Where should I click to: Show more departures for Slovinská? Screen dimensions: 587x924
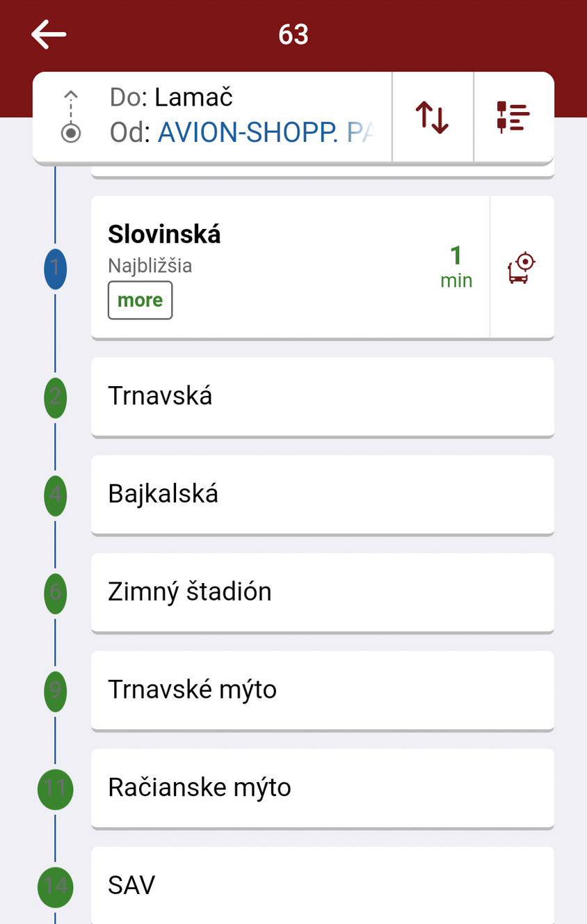[x=140, y=301]
